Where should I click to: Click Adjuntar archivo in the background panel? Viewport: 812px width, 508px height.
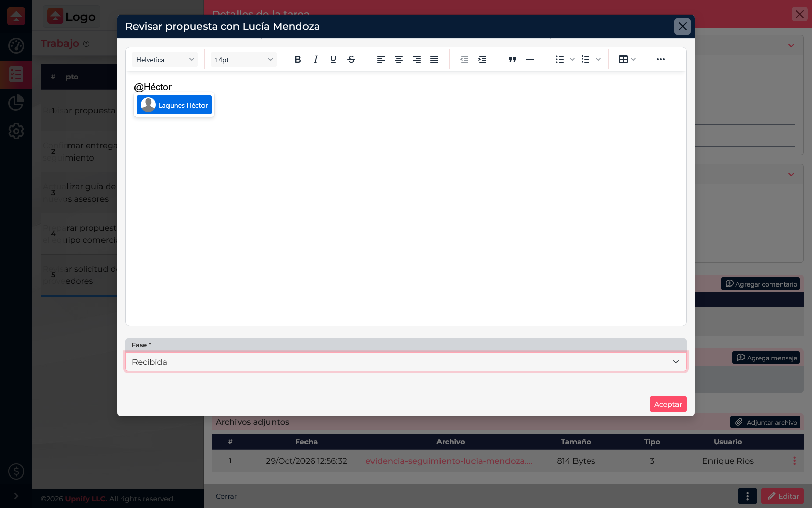(x=765, y=422)
